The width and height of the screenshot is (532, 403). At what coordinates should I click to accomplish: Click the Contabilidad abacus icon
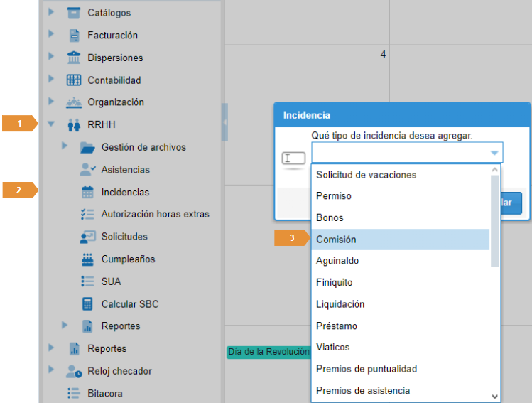(74, 80)
